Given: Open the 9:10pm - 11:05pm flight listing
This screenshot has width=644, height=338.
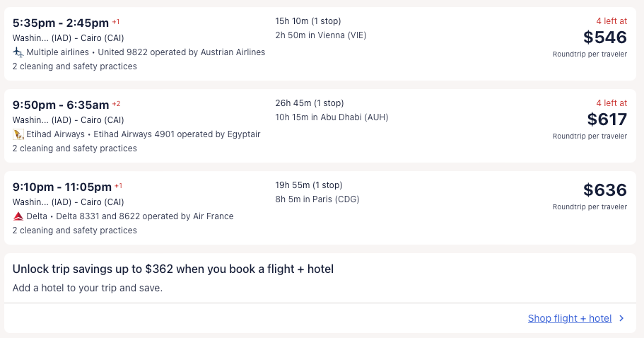Looking at the screenshot, I should click(x=62, y=187).
